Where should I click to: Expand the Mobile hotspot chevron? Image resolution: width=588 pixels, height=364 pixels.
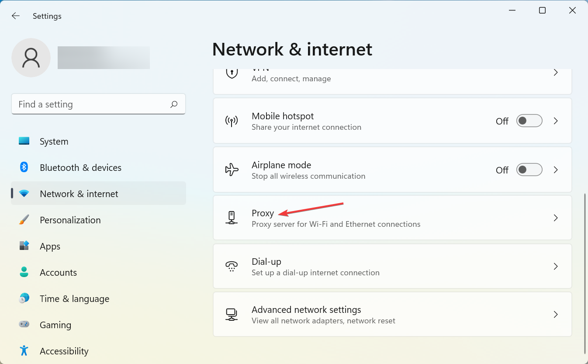pos(556,121)
